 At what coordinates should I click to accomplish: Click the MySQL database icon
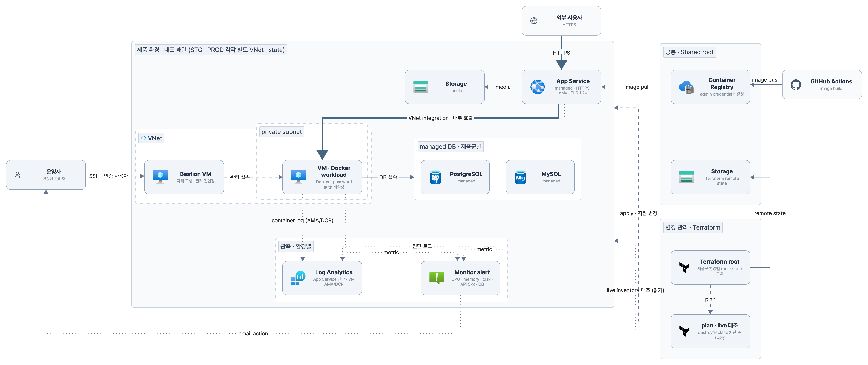point(521,177)
